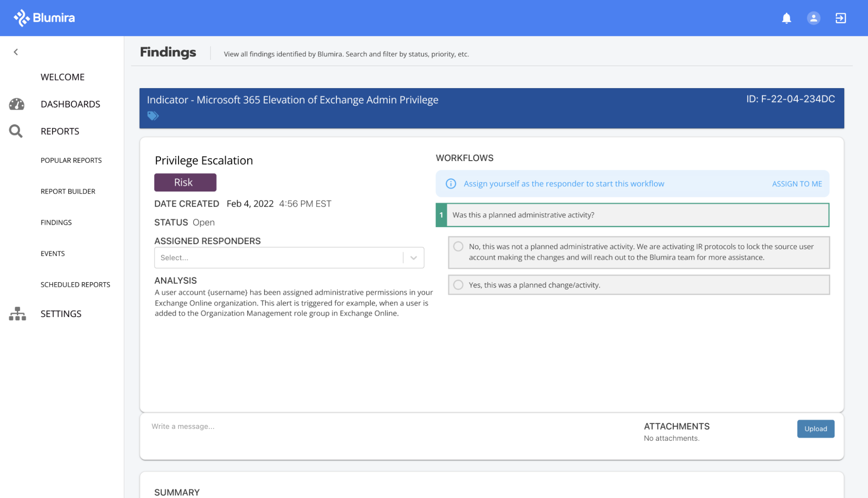Go to Scheduled Reports
Screen dimensions: 868x498
[x=76, y=285]
